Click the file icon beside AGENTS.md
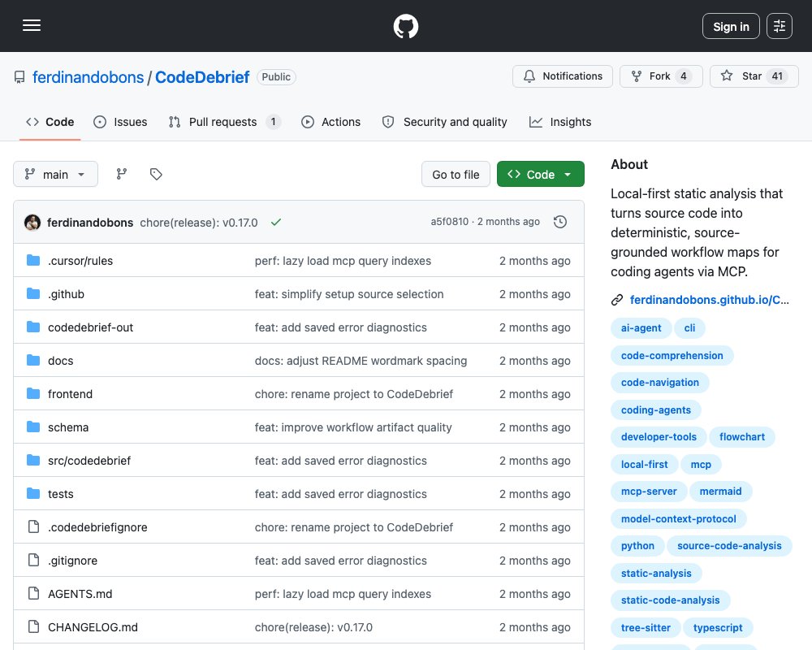 point(33,593)
